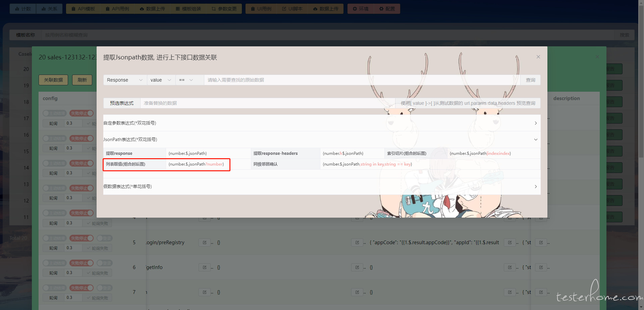Focus the original data search input
This screenshot has width=644, height=310.
[362, 80]
